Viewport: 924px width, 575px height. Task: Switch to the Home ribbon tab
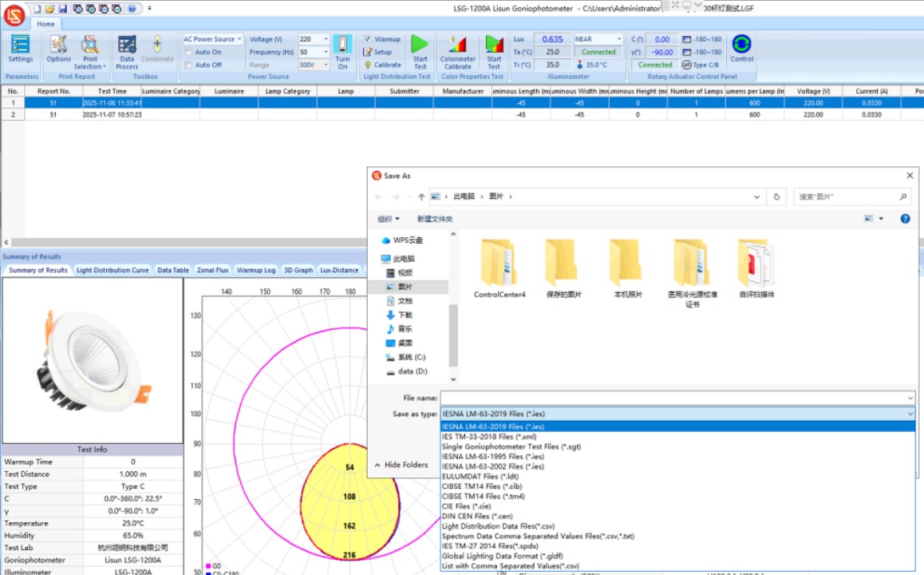[x=45, y=24]
